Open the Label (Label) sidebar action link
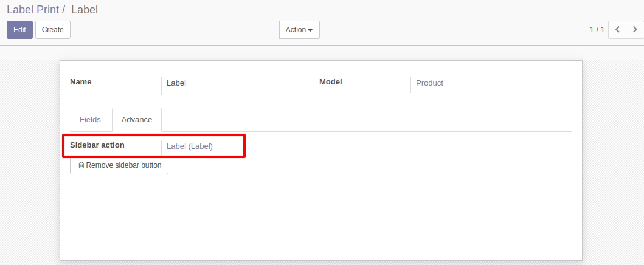644x265 pixels. [190, 146]
